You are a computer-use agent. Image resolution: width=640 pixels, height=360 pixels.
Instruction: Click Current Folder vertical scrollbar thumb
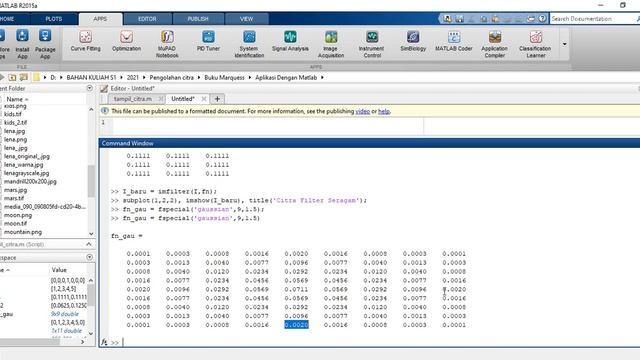pos(91,181)
